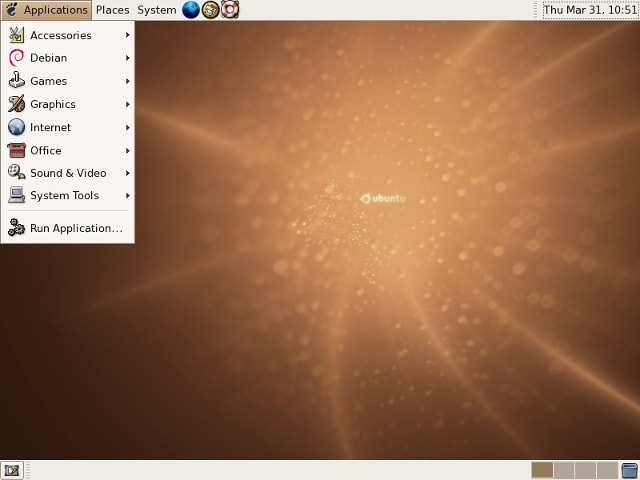640x480 pixels.
Task: Expand the Debian submenu arrow
Action: click(x=128, y=58)
